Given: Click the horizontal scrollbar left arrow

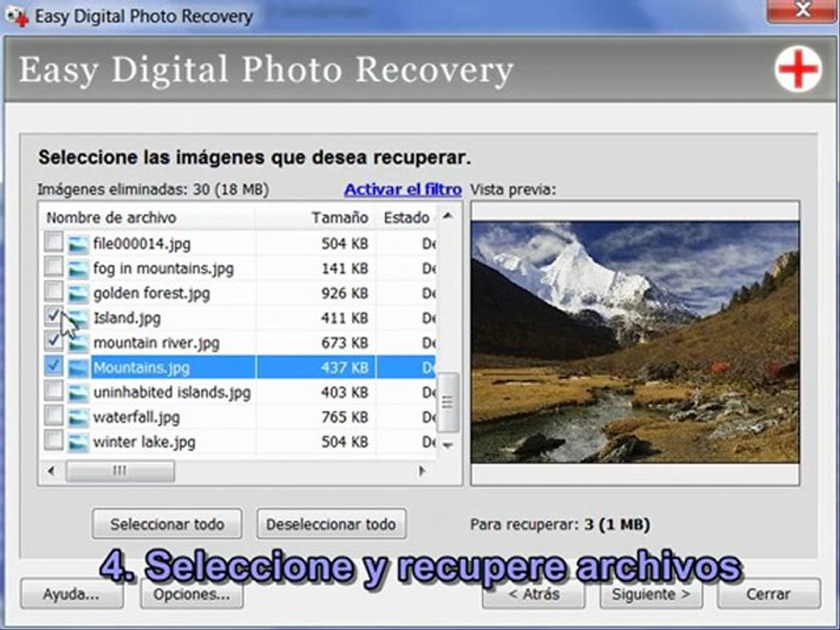Looking at the screenshot, I should pyautogui.click(x=52, y=471).
